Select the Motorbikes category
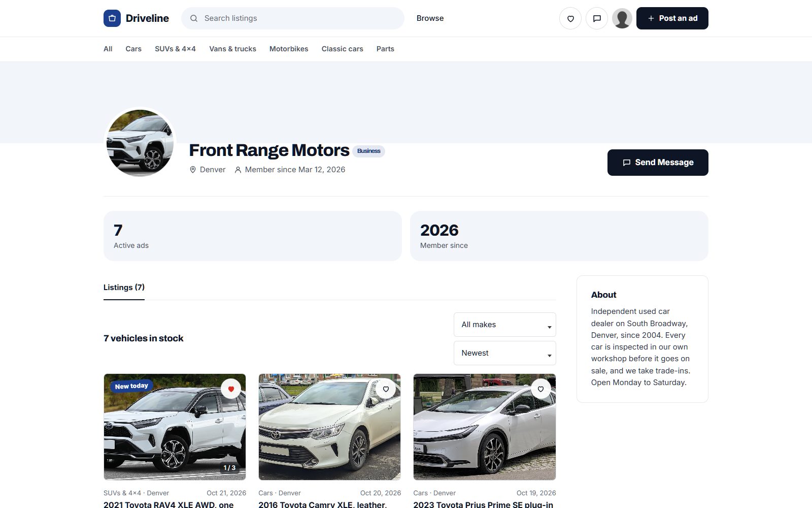This screenshot has height=508, width=812. [289, 49]
